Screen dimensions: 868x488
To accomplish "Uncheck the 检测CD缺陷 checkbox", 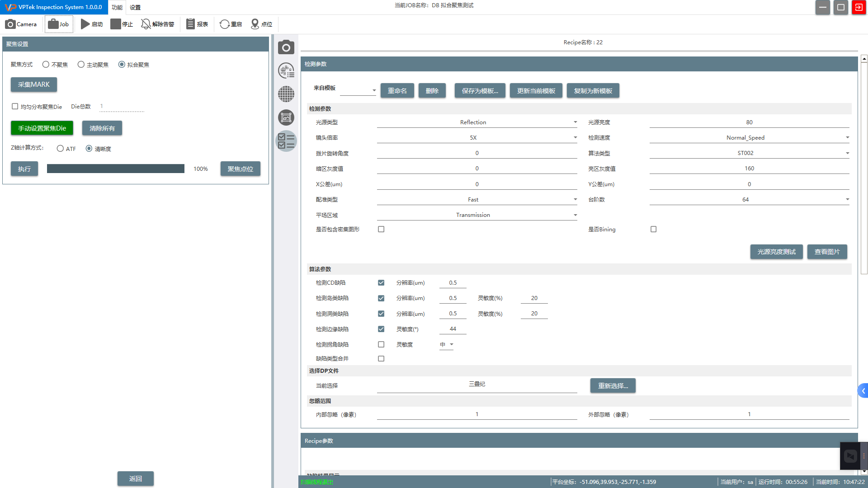I will coord(381,283).
